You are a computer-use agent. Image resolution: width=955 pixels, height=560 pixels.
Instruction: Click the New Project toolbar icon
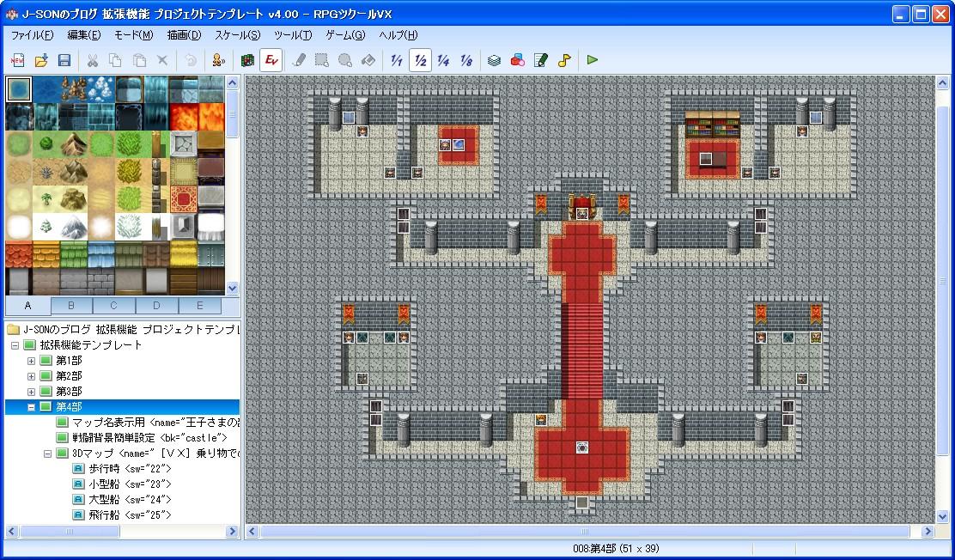18,60
